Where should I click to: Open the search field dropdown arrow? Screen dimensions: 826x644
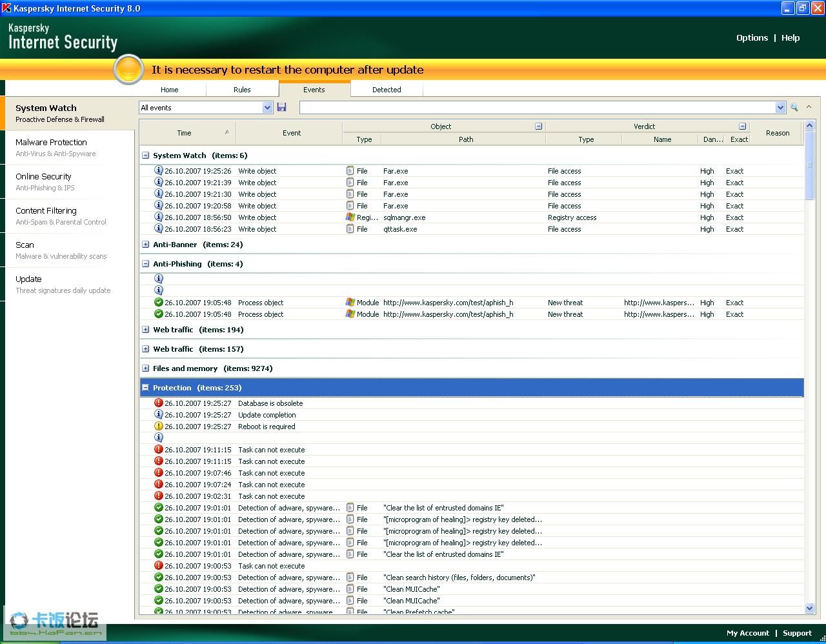(781, 108)
